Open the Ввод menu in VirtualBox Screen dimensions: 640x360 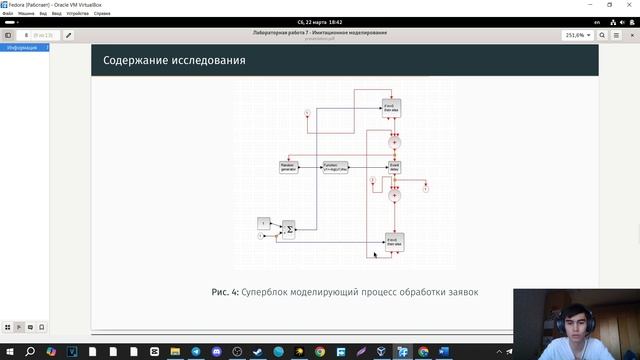click(57, 13)
